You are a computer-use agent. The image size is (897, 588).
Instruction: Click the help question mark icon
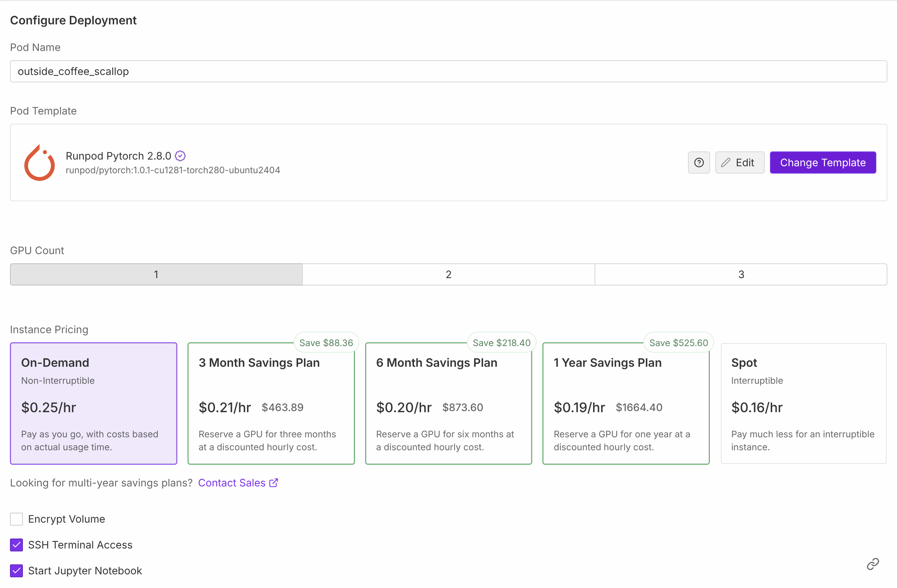(699, 163)
